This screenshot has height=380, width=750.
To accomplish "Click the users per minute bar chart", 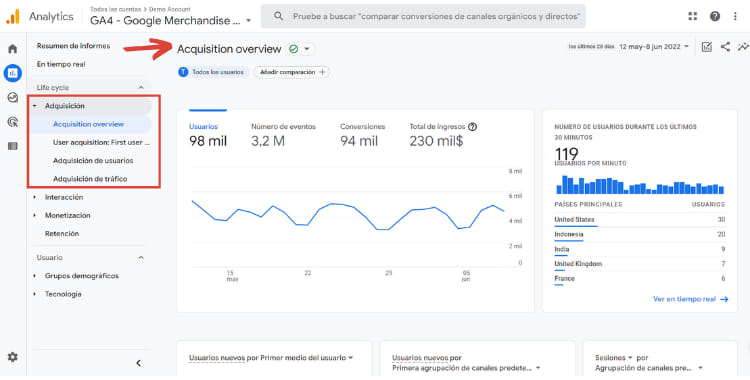I will coord(640,185).
